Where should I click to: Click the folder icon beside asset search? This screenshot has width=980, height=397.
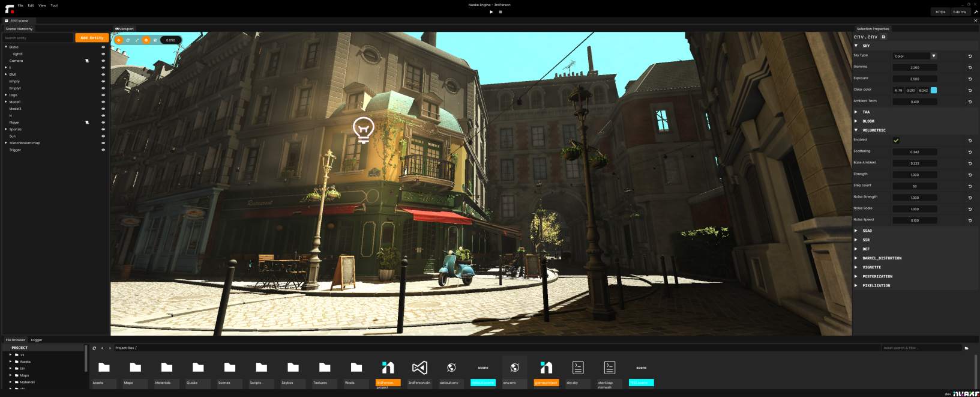coord(966,348)
